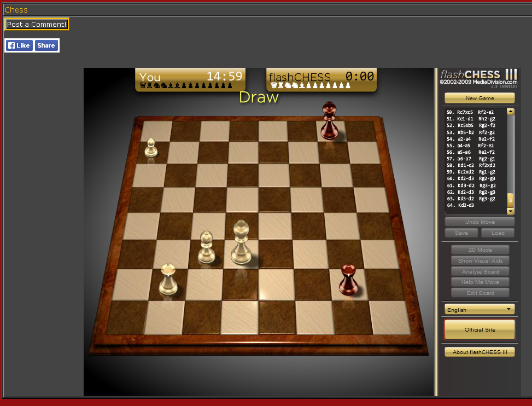Toggle 2D Mode board view
The width and height of the screenshot is (532, 406).
(x=480, y=250)
